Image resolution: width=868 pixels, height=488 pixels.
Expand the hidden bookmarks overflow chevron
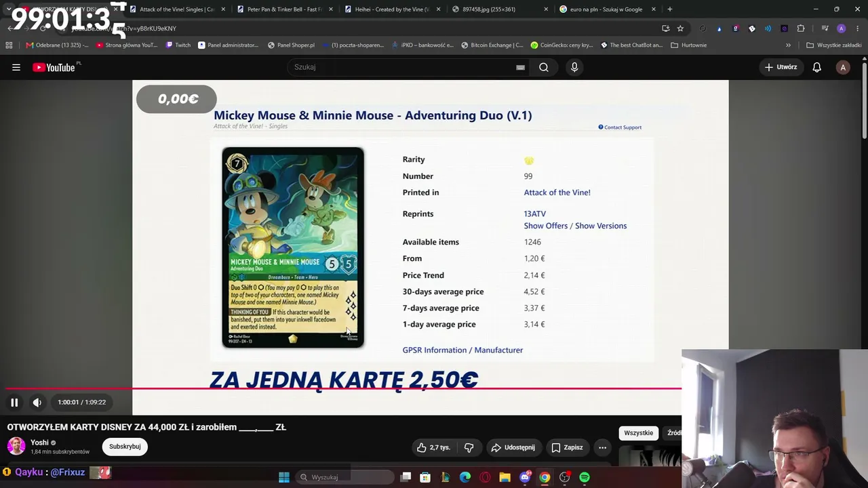788,45
